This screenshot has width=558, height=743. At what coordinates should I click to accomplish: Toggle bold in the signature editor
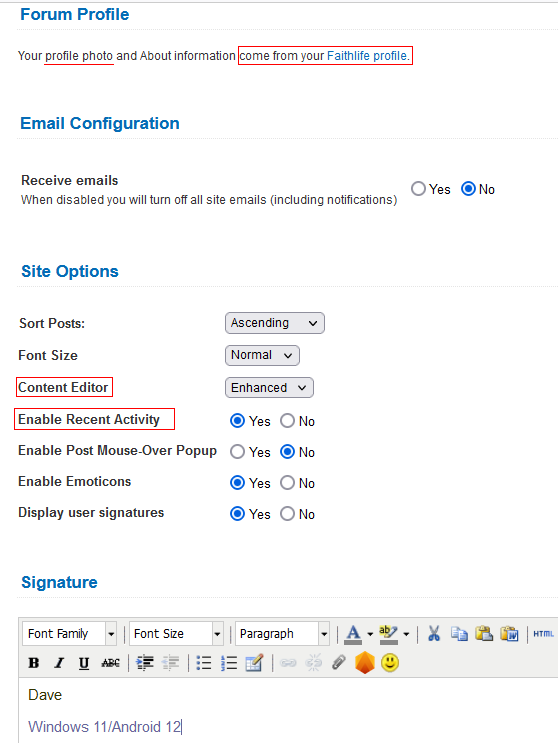(34, 662)
